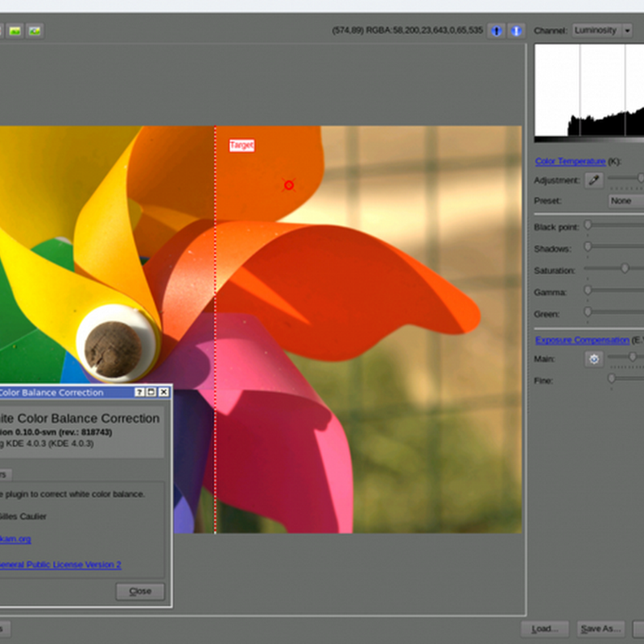Click the Shadows slider handle
This screenshot has height=644, width=644.
[x=588, y=246]
